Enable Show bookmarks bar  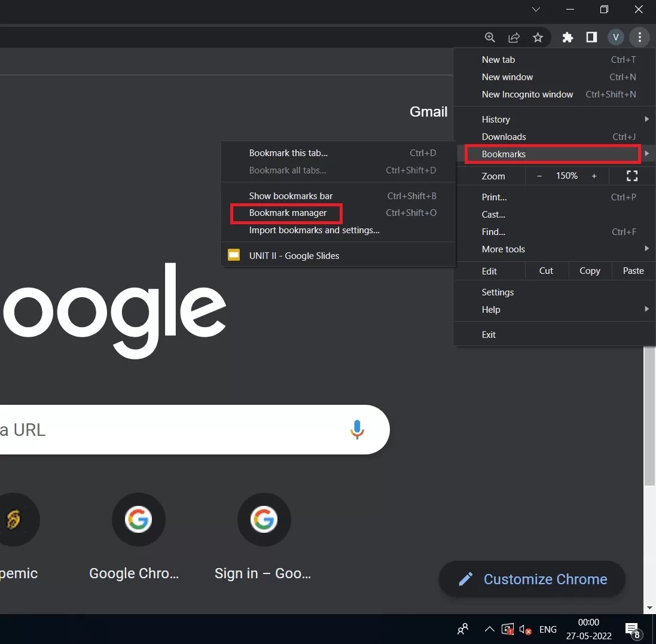pos(291,196)
